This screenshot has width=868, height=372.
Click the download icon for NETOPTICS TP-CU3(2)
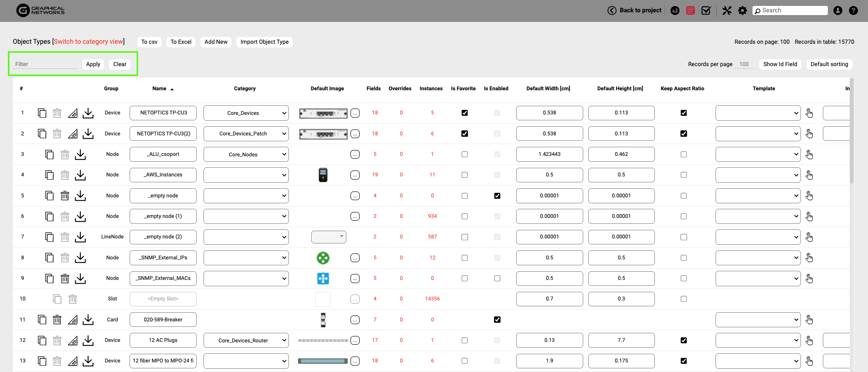pos(88,134)
